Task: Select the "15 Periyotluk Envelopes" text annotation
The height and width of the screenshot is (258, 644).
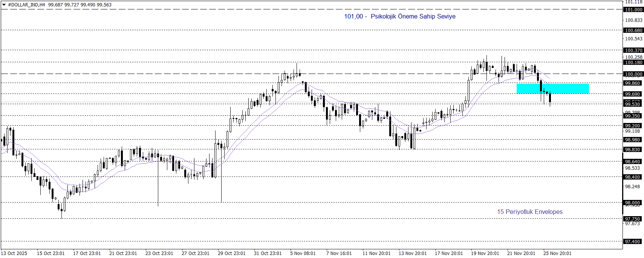Action: [529, 212]
